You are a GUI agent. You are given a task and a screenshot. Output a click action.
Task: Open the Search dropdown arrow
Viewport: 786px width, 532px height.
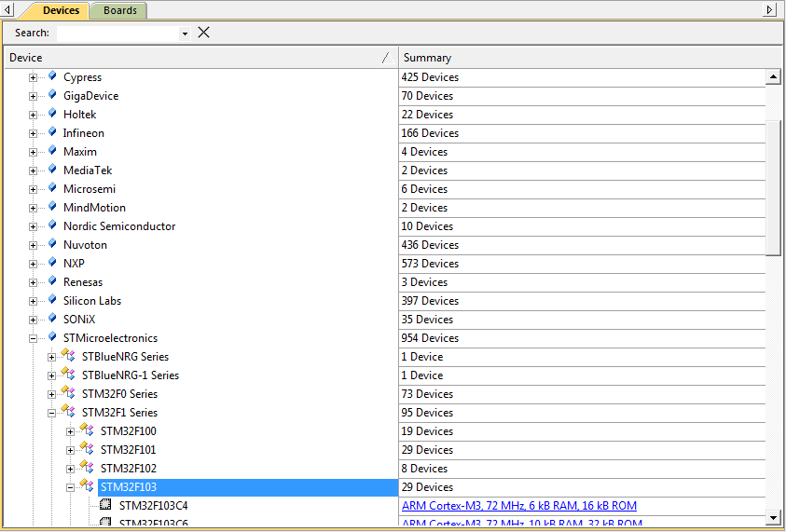pos(185,34)
